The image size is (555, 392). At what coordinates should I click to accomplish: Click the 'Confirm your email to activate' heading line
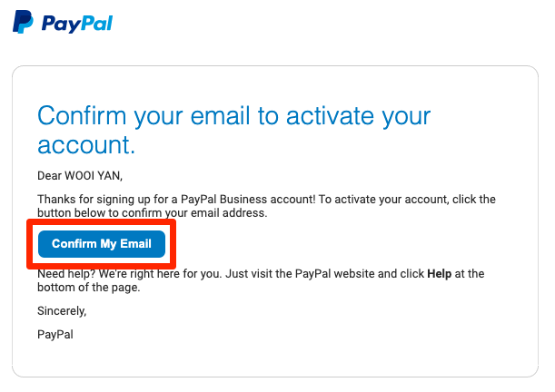[x=234, y=116]
